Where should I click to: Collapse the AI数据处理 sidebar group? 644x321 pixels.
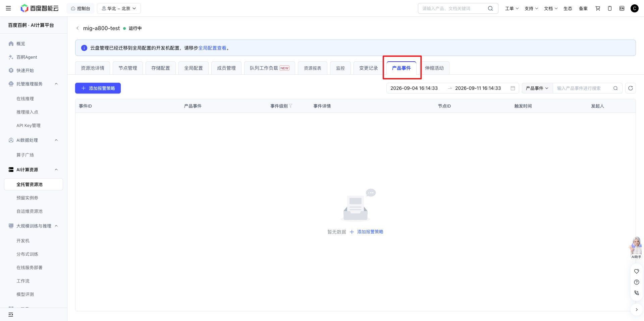[x=56, y=140]
